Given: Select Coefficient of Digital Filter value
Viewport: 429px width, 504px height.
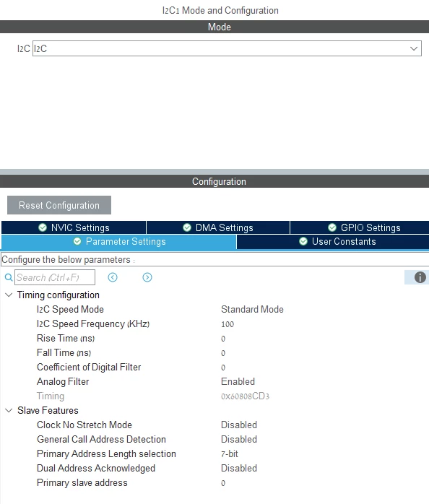Looking at the screenshot, I should coord(223,368).
